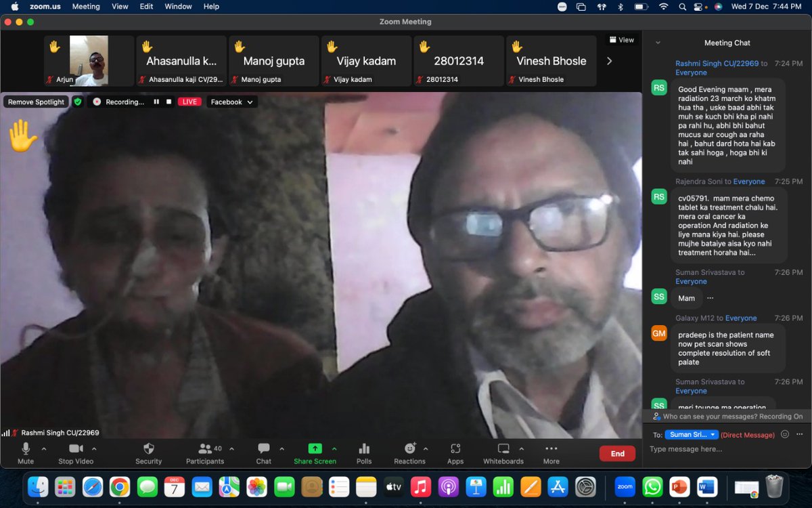812x508 pixels.
Task: Open Whiteboards from the toolbar
Action: (x=503, y=453)
